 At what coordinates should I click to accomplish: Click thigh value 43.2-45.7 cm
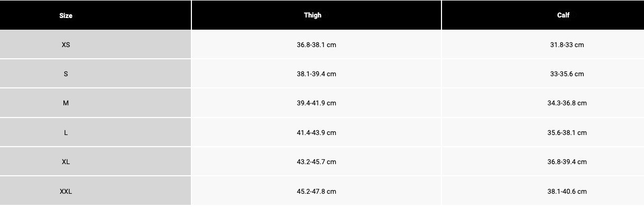316,162
